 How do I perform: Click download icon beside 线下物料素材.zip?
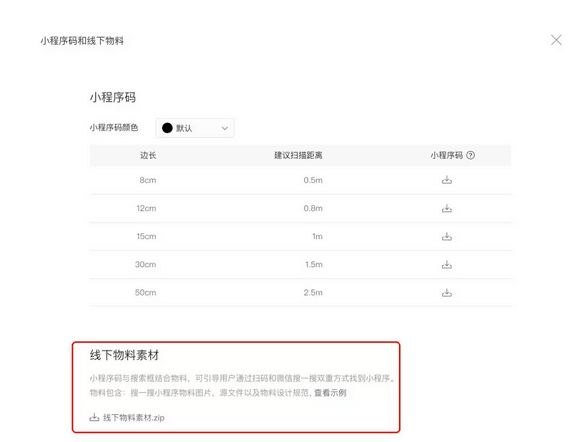[x=94, y=417]
